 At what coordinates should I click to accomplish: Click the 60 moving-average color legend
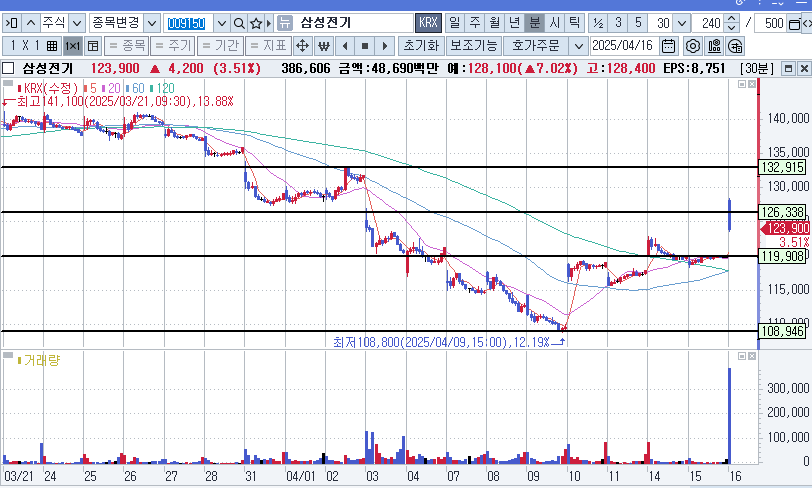(x=136, y=89)
